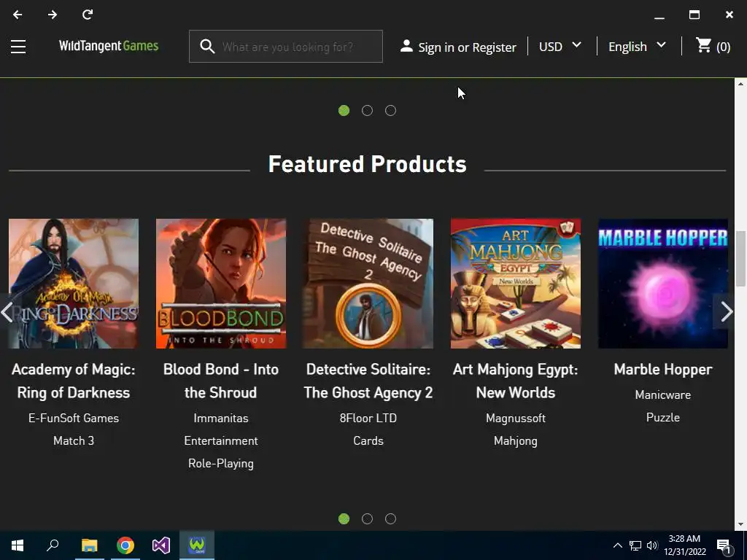Focus the 'What are you looking for?' search field
Screen dimensions: 747x560
click(x=287, y=47)
